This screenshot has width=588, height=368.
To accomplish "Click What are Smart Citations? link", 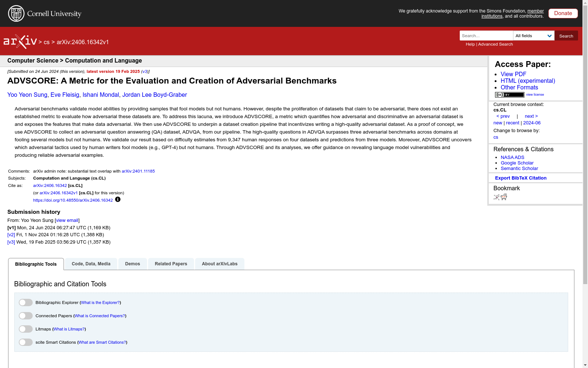I will click(102, 342).
